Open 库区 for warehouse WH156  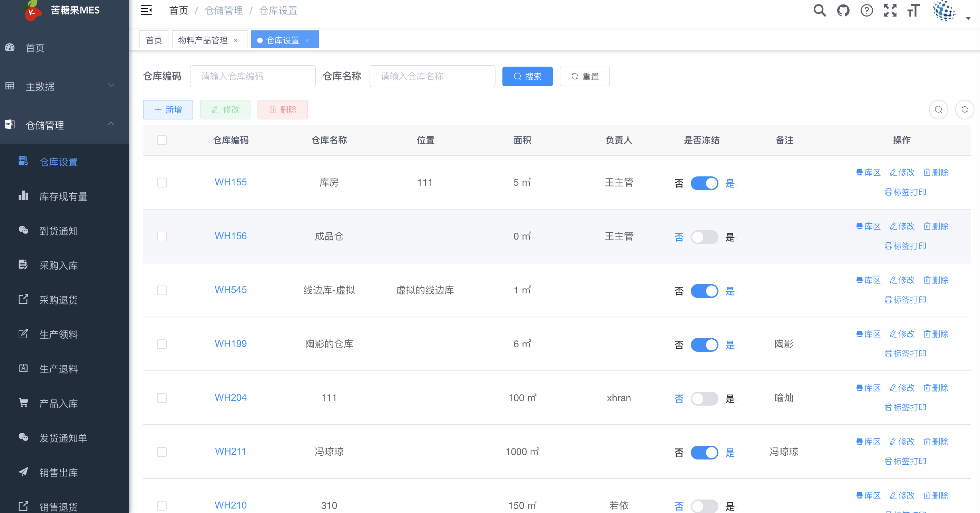coord(868,226)
